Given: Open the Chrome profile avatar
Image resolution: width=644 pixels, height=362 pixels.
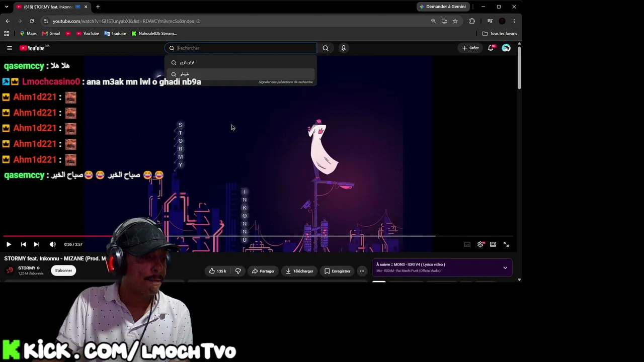Looking at the screenshot, I should pyautogui.click(x=502, y=21).
